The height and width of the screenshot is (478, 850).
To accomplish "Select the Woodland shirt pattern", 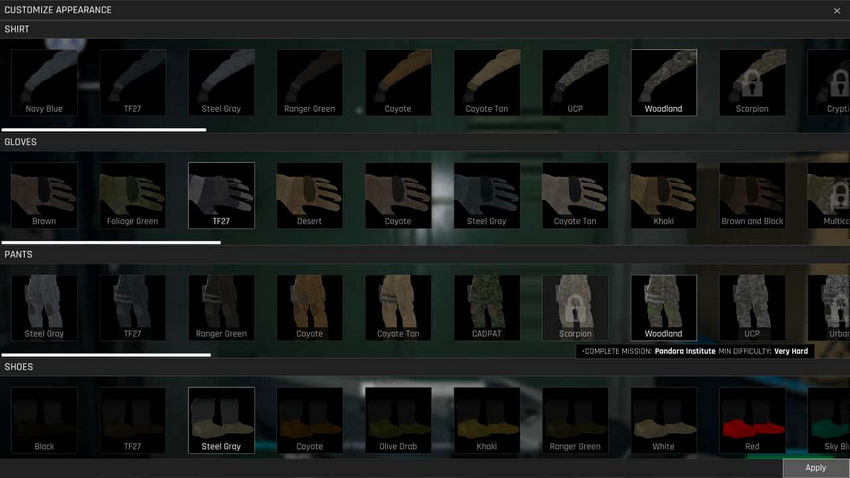I will [x=663, y=83].
